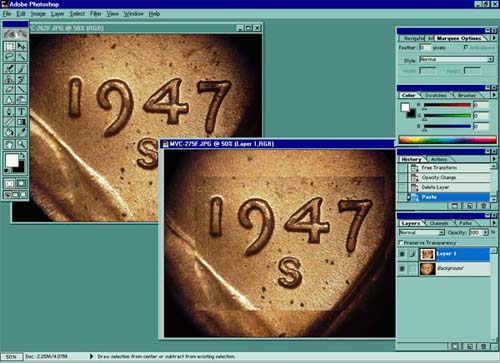Viewport: 500px width, 363px height.
Task: Switch to the Channels tab
Action: tap(439, 223)
